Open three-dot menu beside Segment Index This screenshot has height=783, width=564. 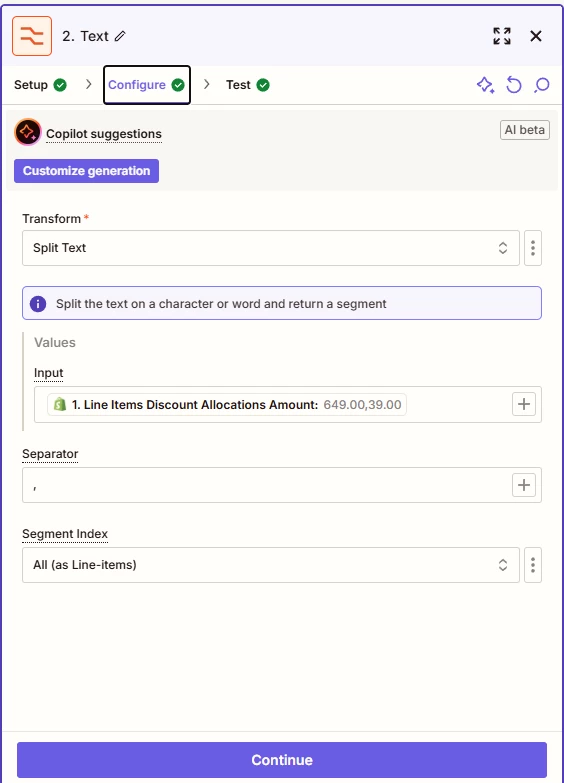[533, 565]
